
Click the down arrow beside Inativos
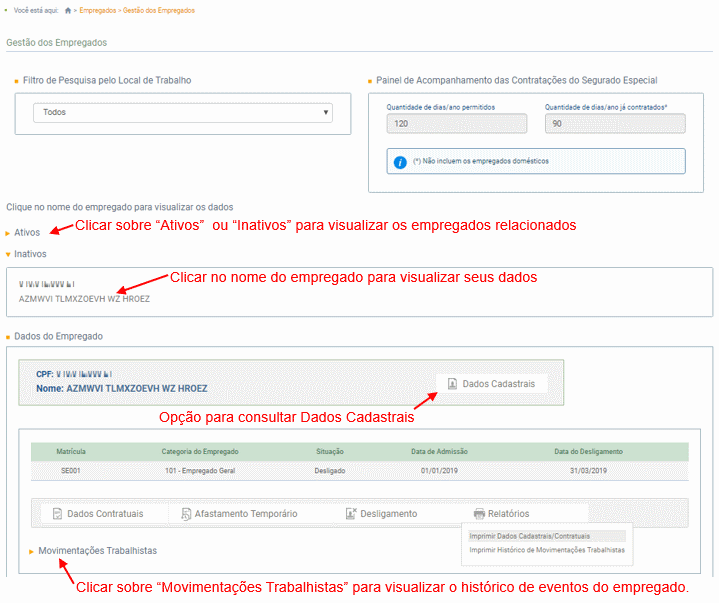8,254
